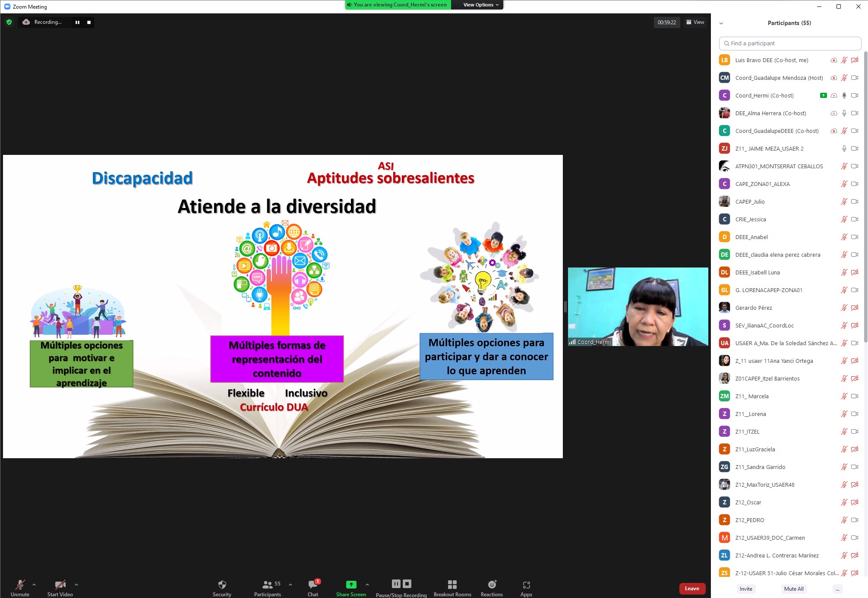This screenshot has height=598, width=868.
Task: Collapse the Participants panel chevron
Action: (721, 23)
